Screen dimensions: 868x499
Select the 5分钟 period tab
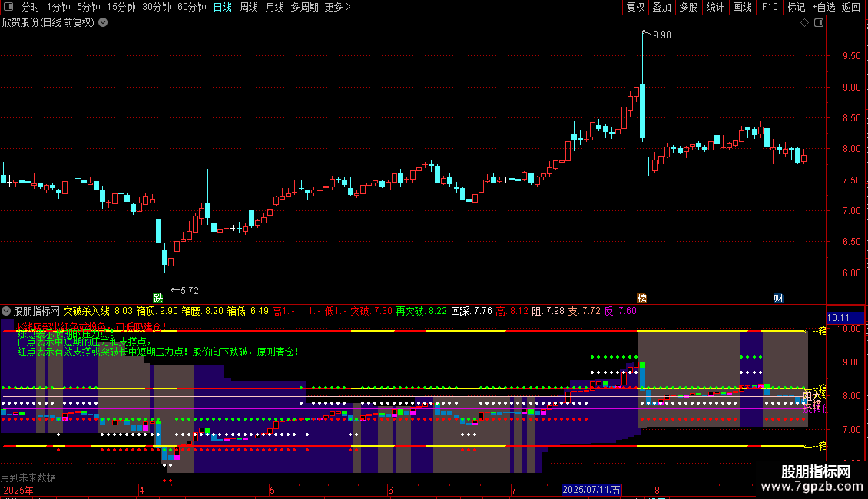coord(88,7)
